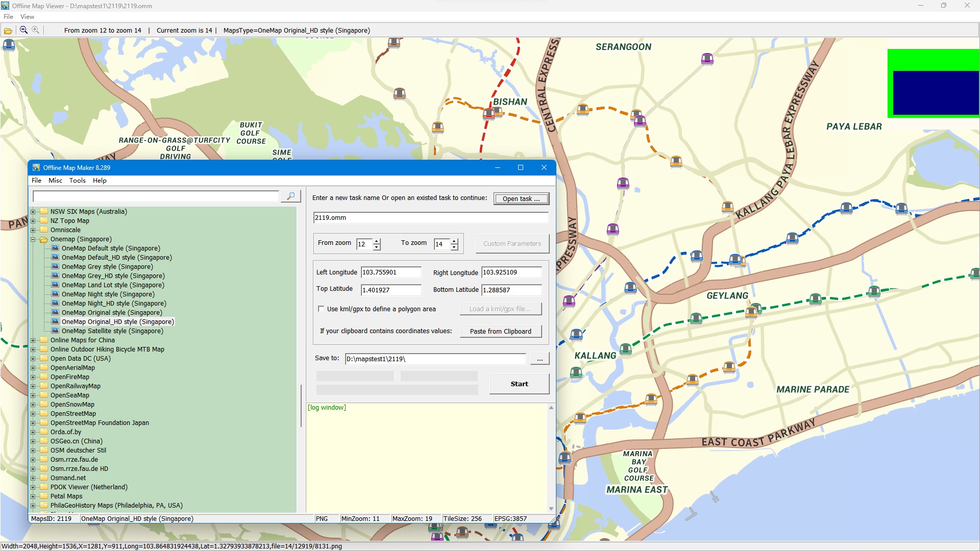Click the map search text box
The width and height of the screenshot is (980, 551).
[156, 196]
